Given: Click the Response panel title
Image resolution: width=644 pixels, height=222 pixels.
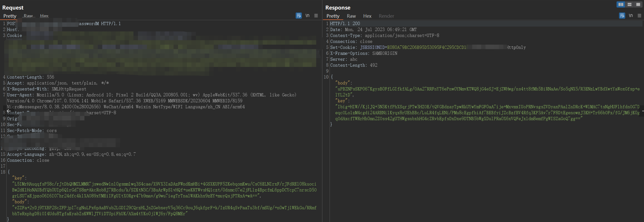Looking at the screenshot, I should (338, 8).
